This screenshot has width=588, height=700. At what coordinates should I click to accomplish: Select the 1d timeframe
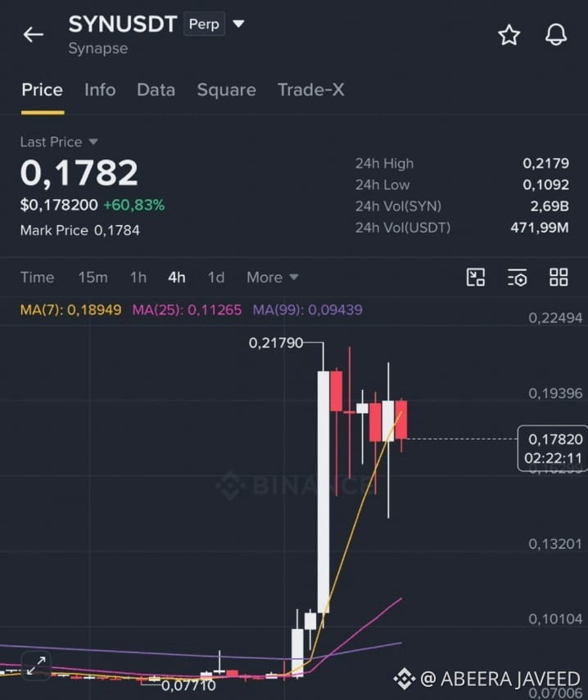[x=216, y=278]
